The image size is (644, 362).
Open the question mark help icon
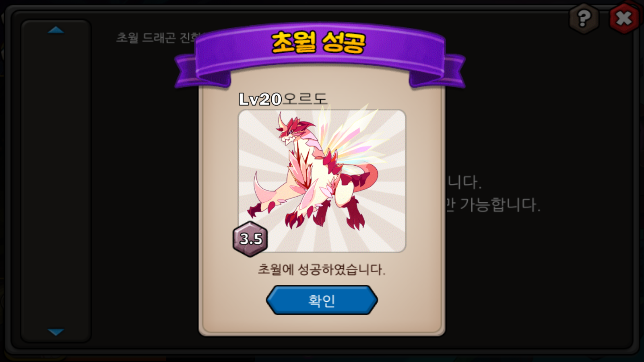(x=584, y=18)
